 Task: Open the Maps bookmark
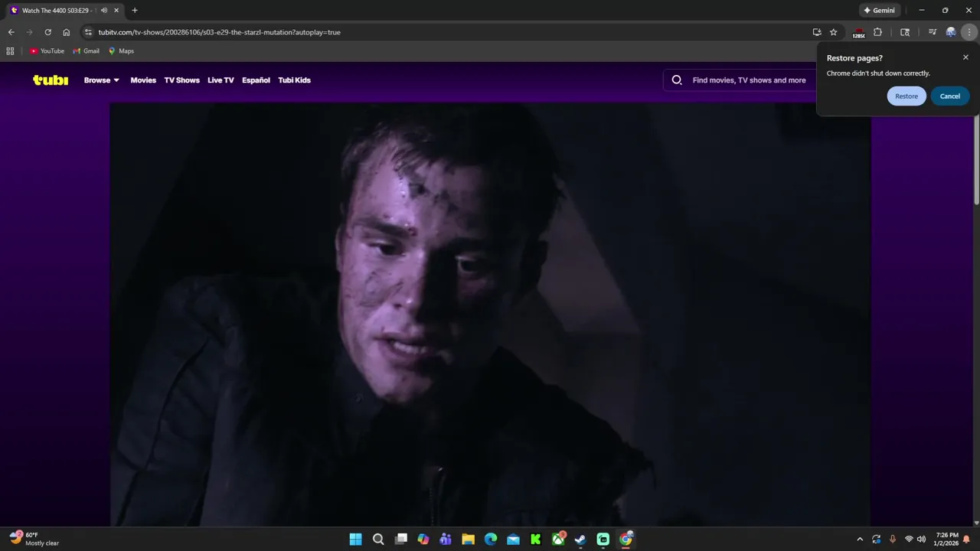[121, 51]
